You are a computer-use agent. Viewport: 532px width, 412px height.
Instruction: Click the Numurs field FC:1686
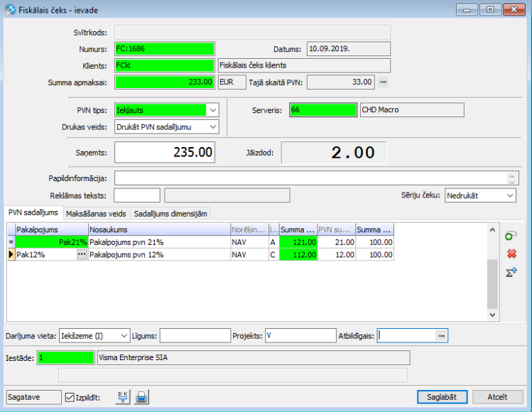tap(165, 49)
